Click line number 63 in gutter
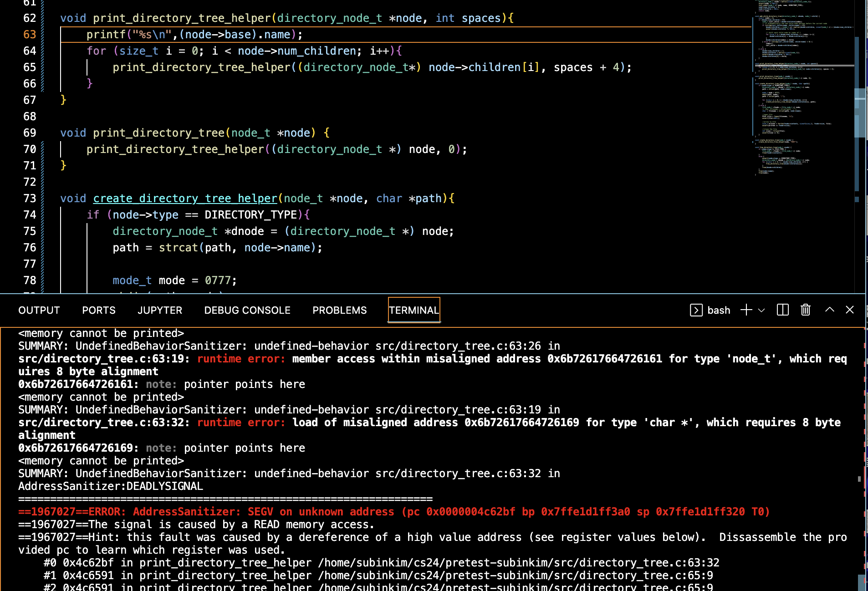This screenshot has width=868, height=591. (30, 35)
